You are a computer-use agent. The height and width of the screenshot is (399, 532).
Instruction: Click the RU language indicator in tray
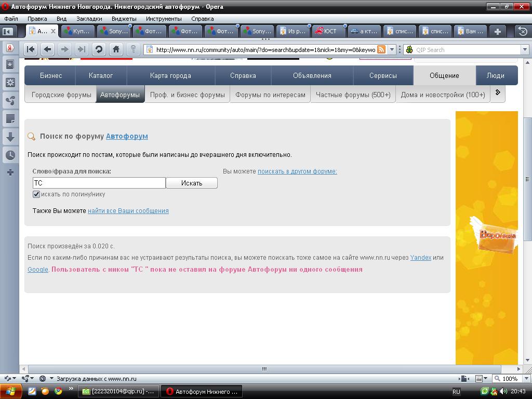[x=456, y=392]
